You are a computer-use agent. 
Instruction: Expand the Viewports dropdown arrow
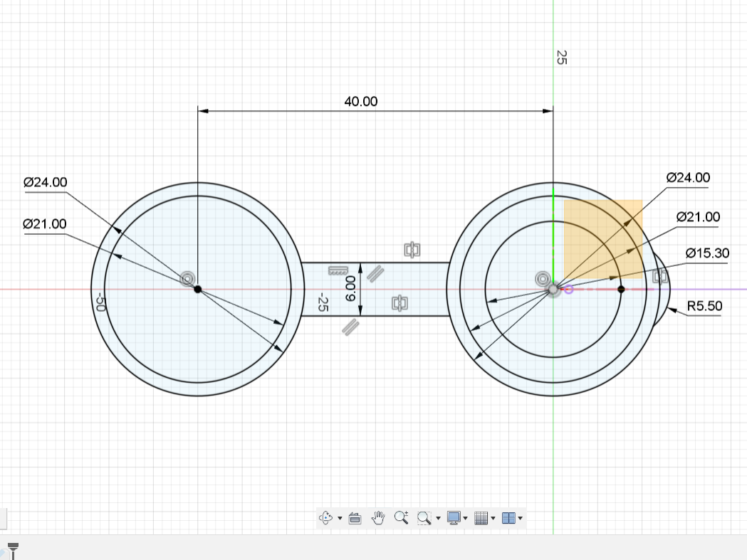click(521, 519)
